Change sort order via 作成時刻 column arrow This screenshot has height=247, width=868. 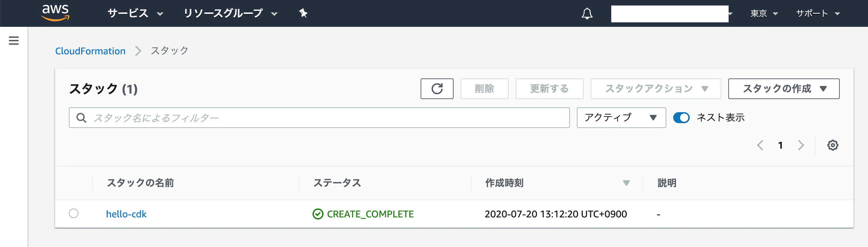[x=625, y=183]
